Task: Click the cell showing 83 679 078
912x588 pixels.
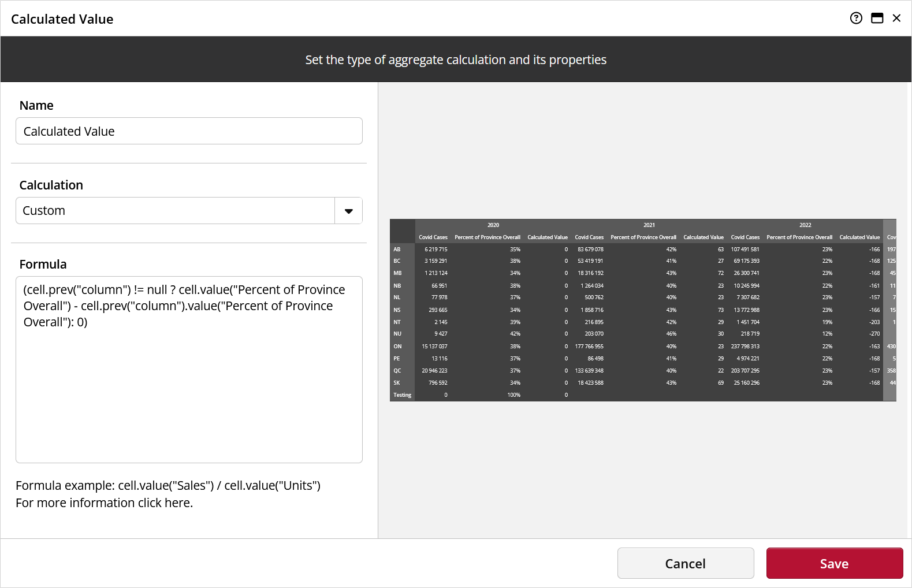Action: point(589,250)
